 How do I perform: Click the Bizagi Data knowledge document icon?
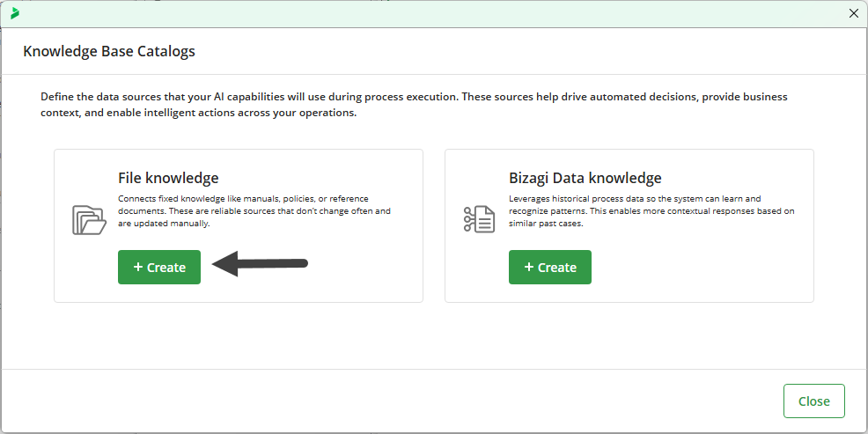pos(479,219)
